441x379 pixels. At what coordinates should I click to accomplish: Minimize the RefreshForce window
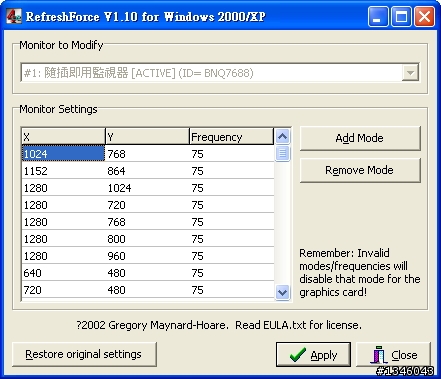pyautogui.click(x=378, y=16)
